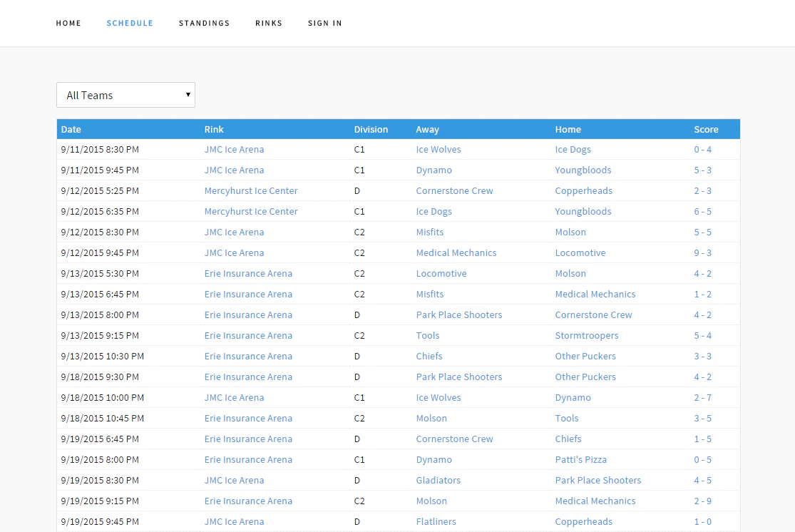Open the 3 - 3 score link
This screenshot has width=795, height=532.
pyautogui.click(x=703, y=356)
